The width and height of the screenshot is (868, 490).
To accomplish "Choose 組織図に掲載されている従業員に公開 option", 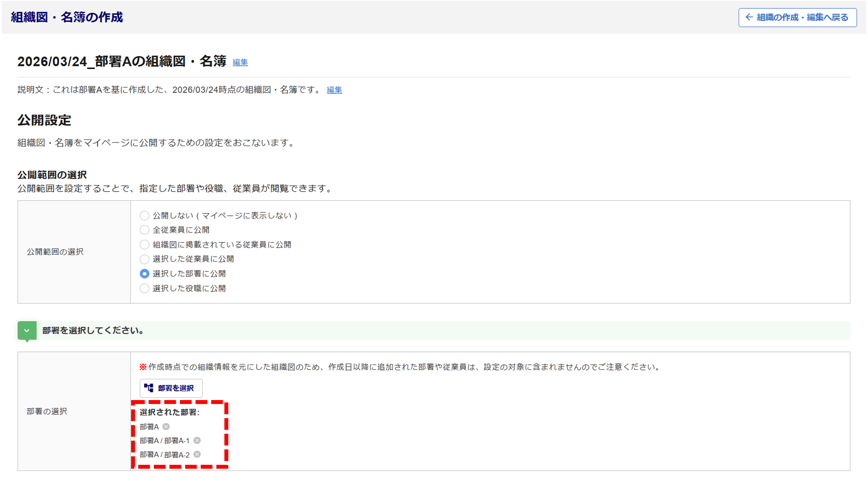I will (x=145, y=245).
